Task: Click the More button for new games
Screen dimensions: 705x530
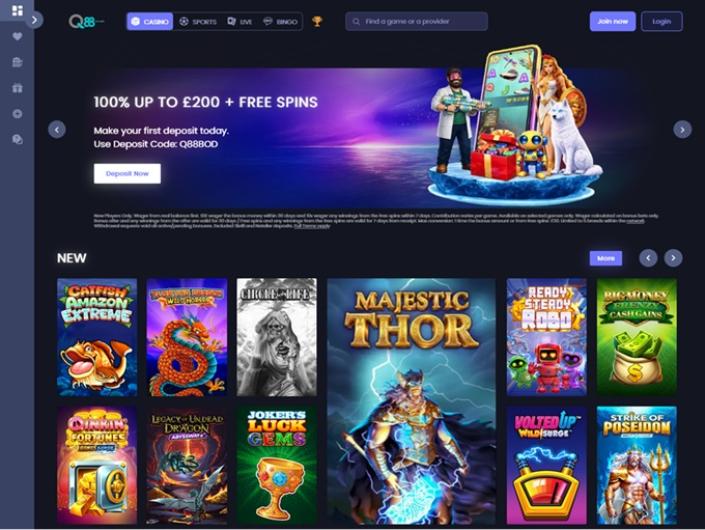Action: pyautogui.click(x=606, y=258)
